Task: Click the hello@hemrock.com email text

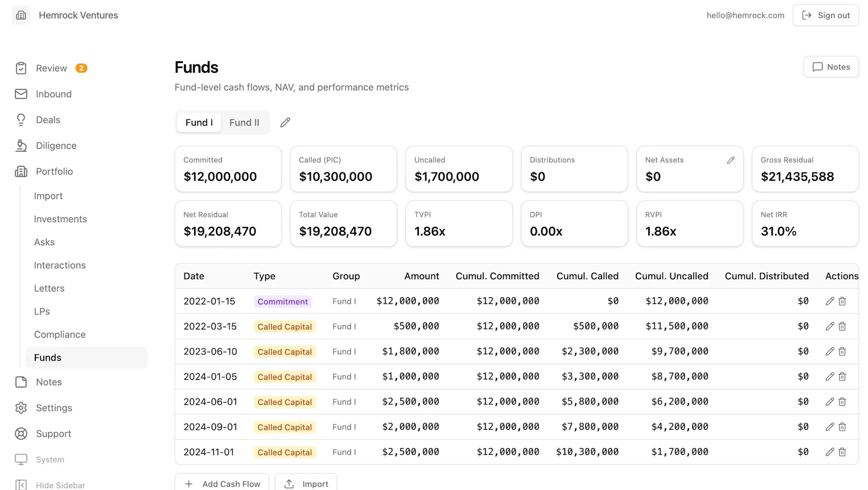Action: [x=745, y=15]
